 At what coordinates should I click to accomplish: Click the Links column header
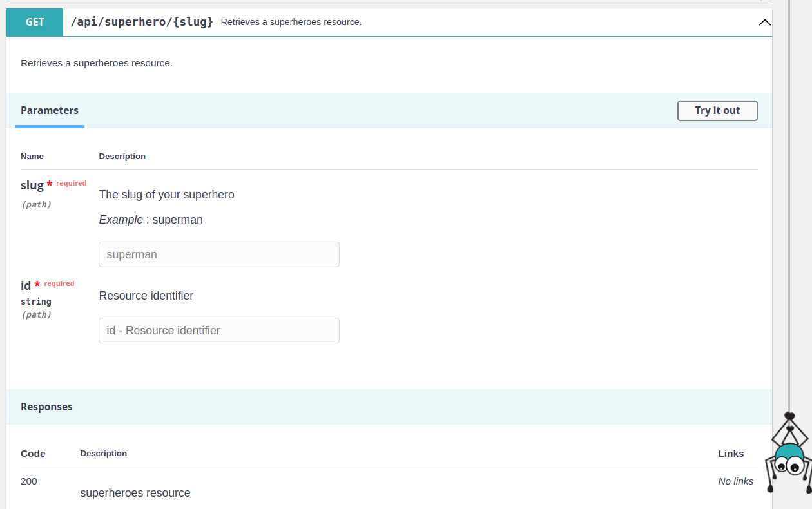point(731,454)
